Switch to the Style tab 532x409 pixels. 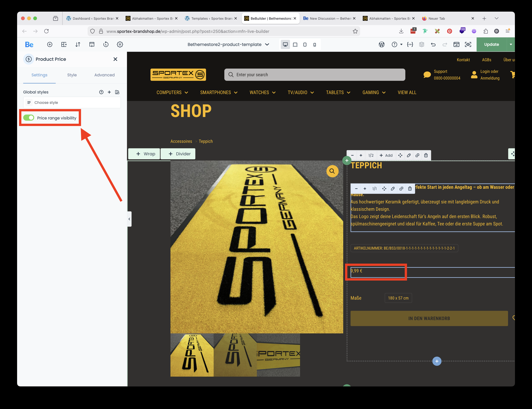[x=72, y=75]
